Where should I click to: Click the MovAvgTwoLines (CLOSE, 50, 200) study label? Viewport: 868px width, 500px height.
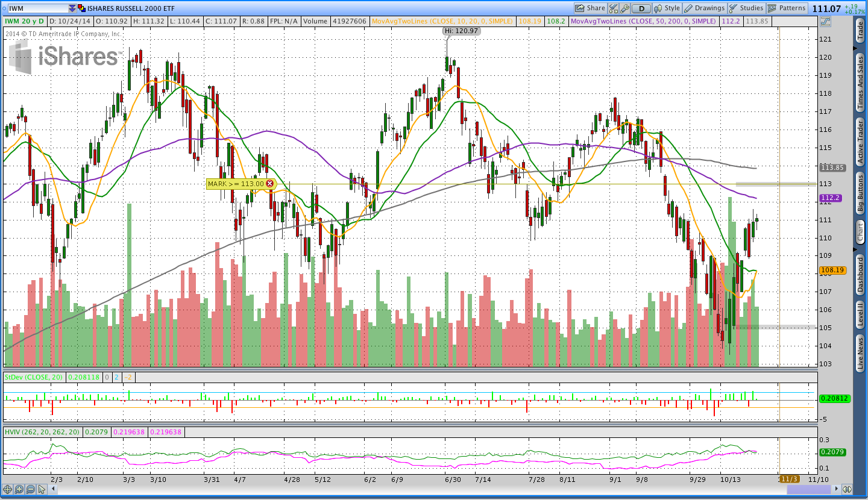click(x=643, y=21)
